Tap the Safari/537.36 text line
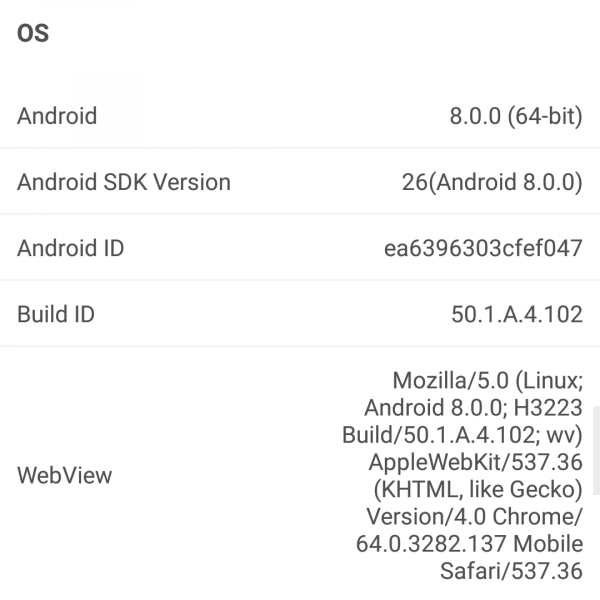This screenshot has height=600, width=600. (x=511, y=571)
